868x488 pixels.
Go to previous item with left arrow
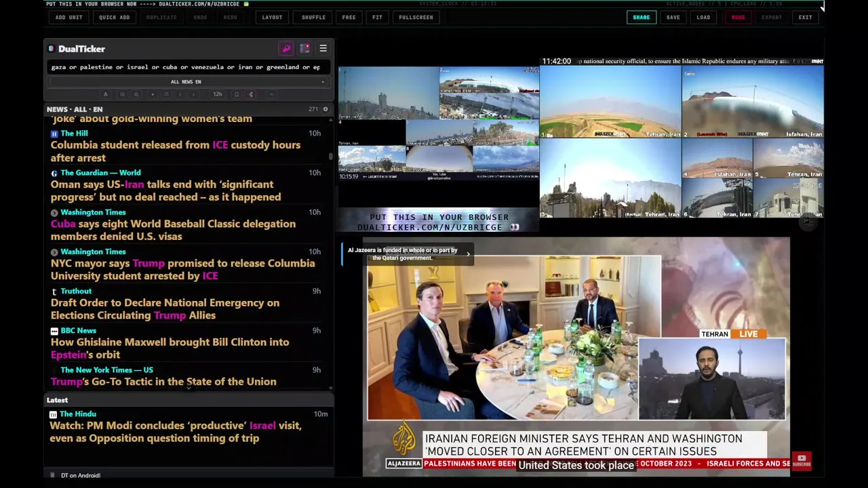[x=180, y=94]
